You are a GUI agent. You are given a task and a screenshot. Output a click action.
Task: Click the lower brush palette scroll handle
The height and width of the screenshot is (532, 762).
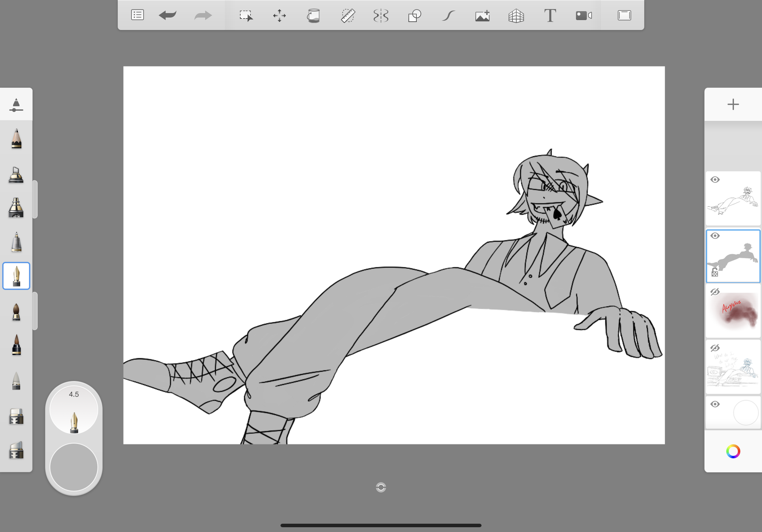tap(35, 311)
